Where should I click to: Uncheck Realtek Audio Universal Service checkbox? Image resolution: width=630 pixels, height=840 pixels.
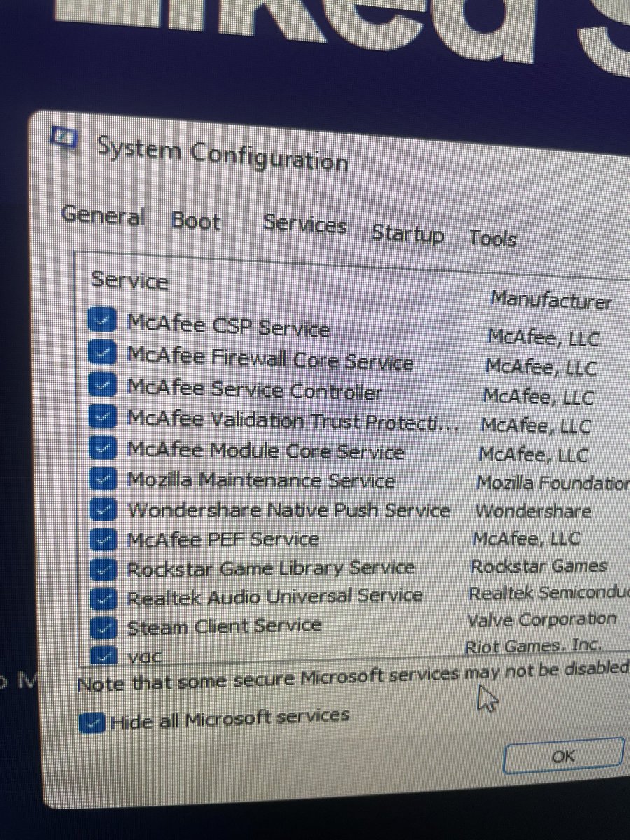tap(104, 599)
